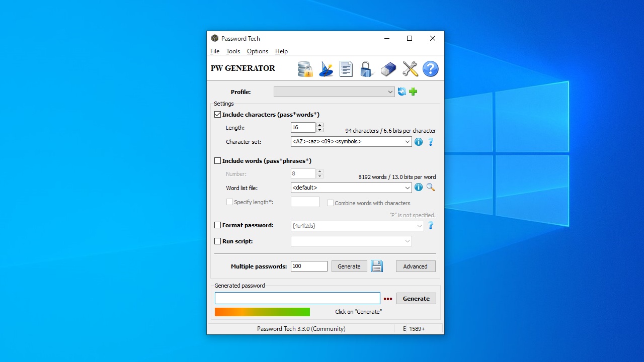Open the password manager database icon
Viewport: 644px width, 362px height.
[x=305, y=69]
